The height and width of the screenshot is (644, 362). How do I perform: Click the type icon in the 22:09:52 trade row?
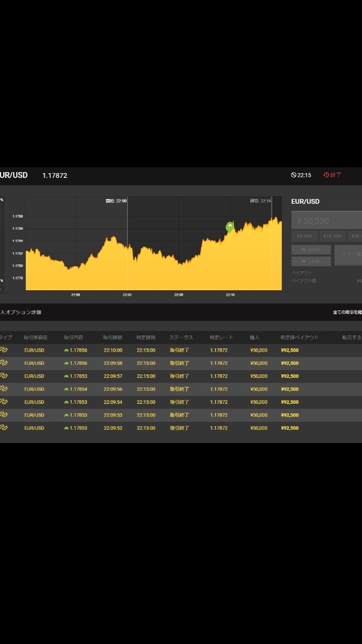click(4, 428)
